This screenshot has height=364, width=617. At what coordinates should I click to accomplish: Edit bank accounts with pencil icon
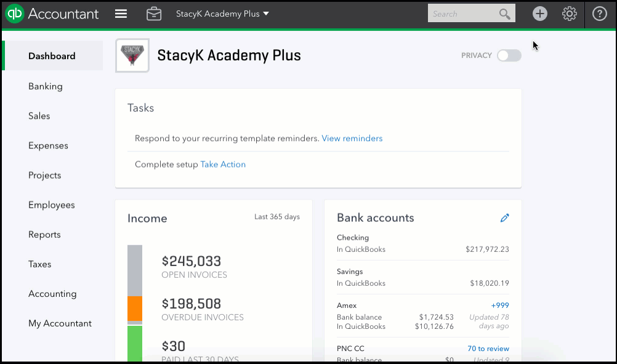coord(505,218)
